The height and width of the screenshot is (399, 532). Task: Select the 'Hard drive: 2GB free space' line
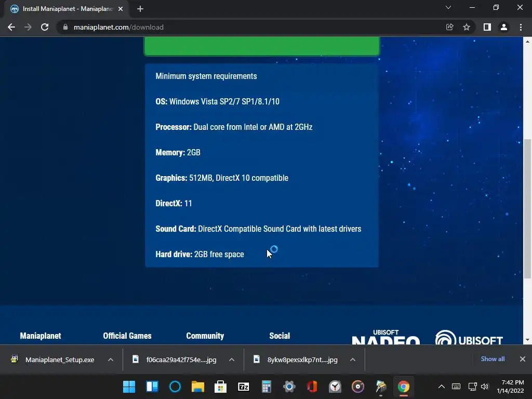199,254
